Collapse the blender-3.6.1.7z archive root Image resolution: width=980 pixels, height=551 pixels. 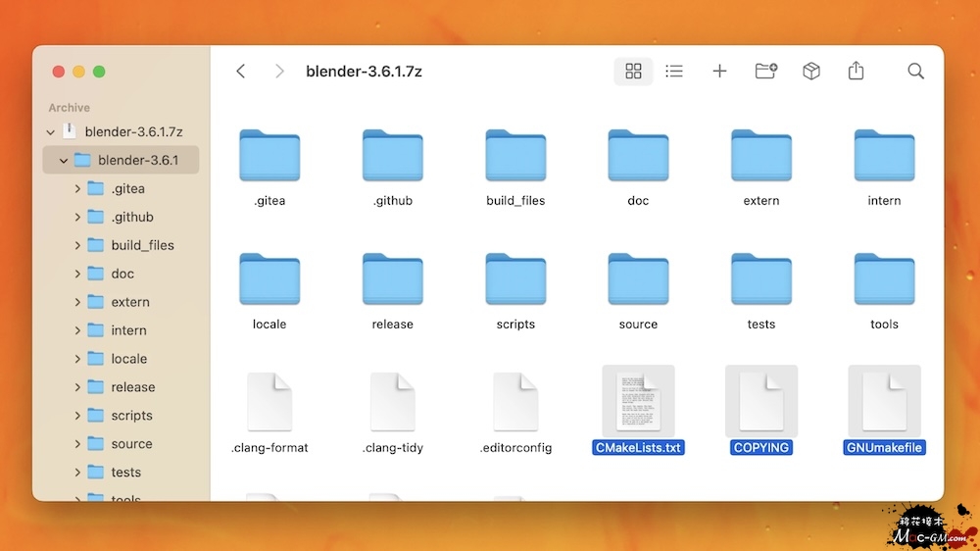pyautogui.click(x=51, y=131)
